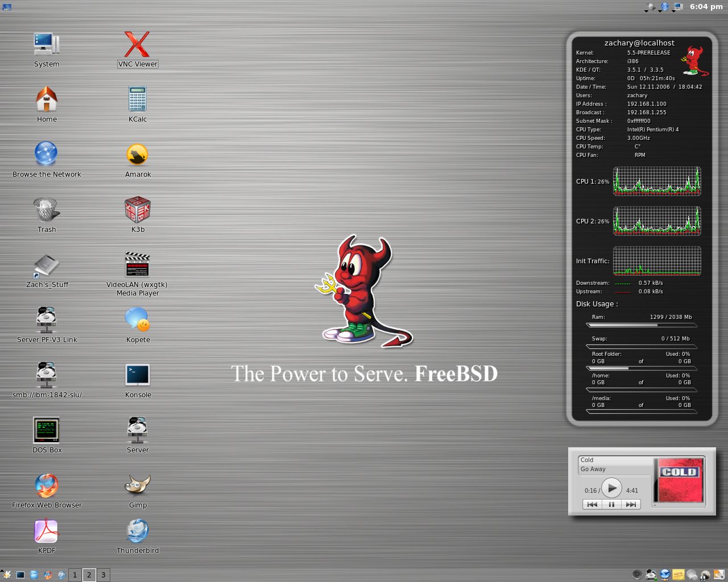The width and height of the screenshot is (728, 582).
Task: Click pause in music widget
Action: pyautogui.click(x=611, y=504)
